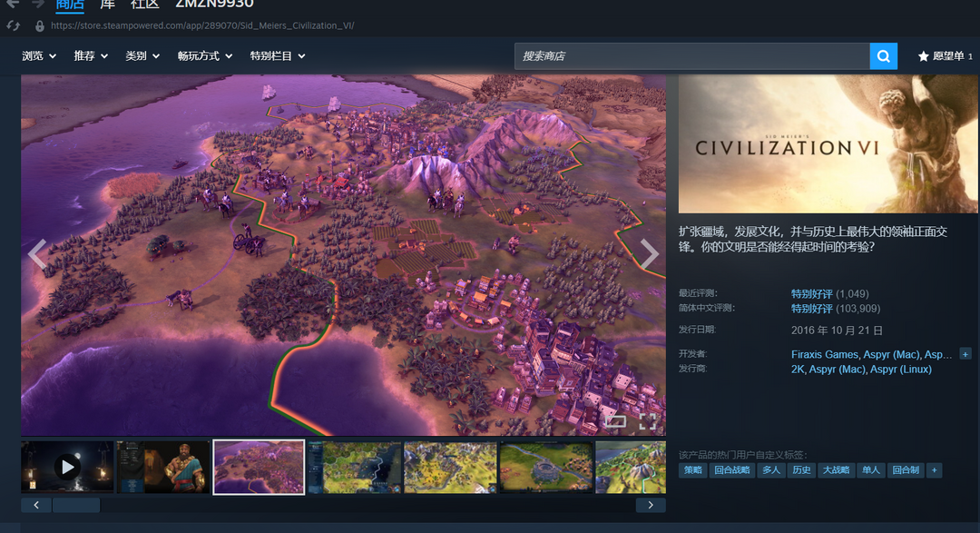Image resolution: width=980 pixels, height=533 pixels.
Task: Reload the page with refresh icon
Action: (13, 25)
